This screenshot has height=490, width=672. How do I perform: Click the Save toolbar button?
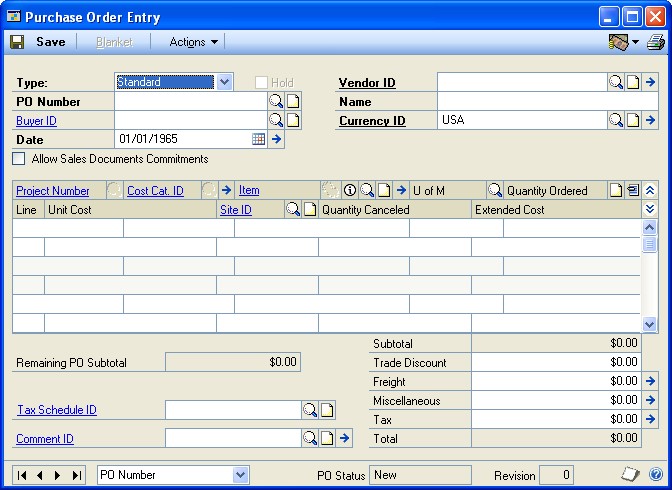38,42
